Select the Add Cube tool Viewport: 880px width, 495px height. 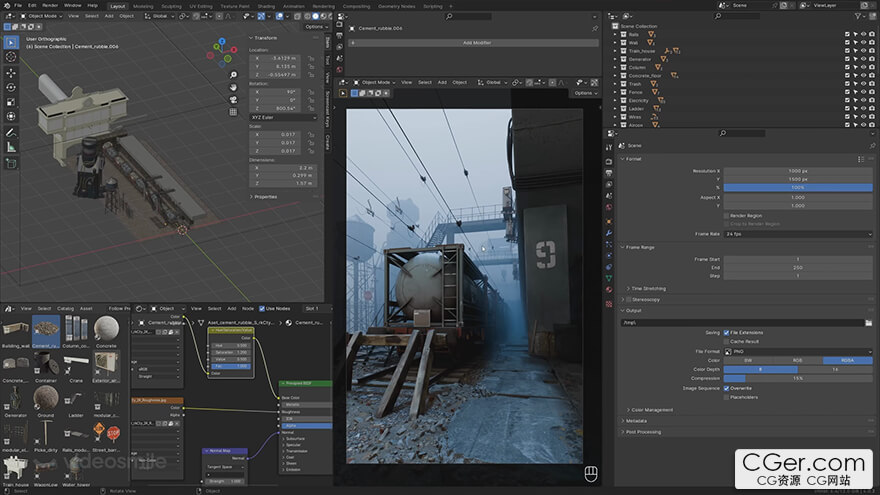pos(11,162)
